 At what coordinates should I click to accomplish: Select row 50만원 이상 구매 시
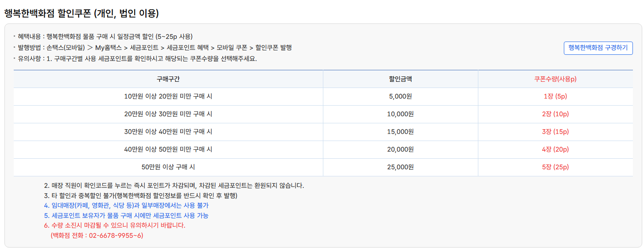323,167
